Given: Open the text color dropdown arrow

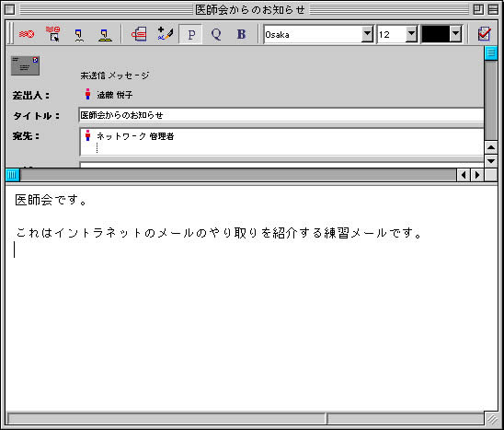Looking at the screenshot, I should tap(456, 34).
